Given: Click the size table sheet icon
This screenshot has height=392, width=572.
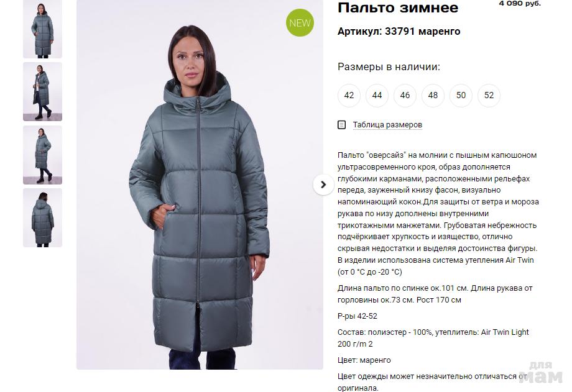Looking at the screenshot, I should pyautogui.click(x=342, y=125).
